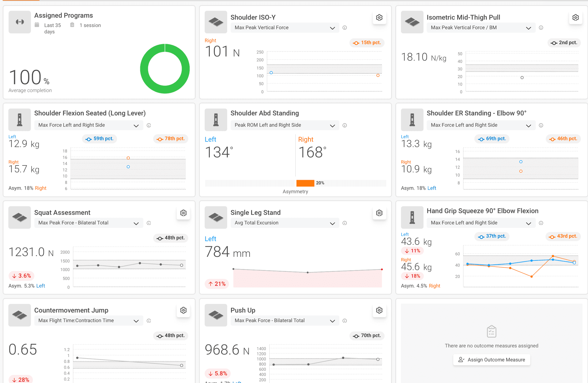The width and height of the screenshot is (588, 383).
Task: Open Single Leg Stand settings gear
Action: pyautogui.click(x=379, y=213)
